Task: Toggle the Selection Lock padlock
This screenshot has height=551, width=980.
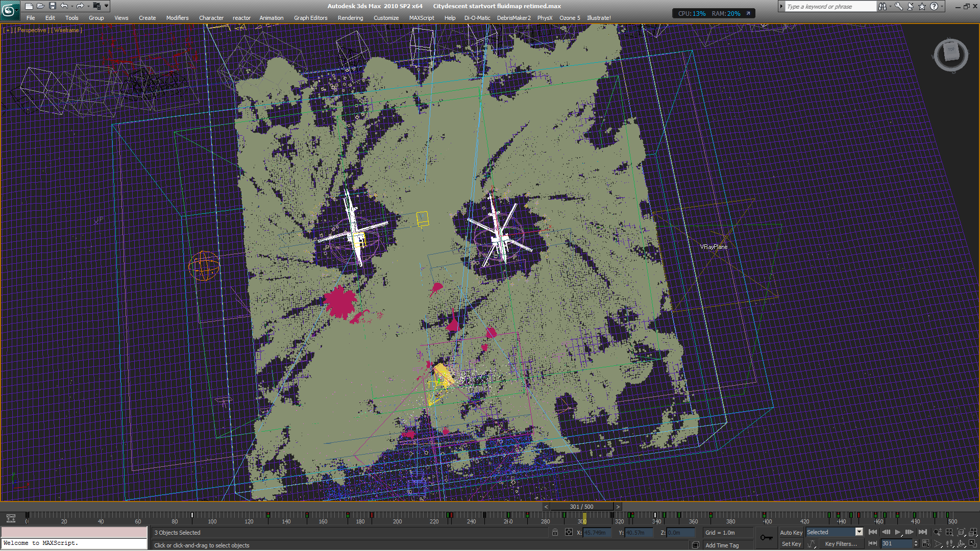Action: pyautogui.click(x=555, y=533)
